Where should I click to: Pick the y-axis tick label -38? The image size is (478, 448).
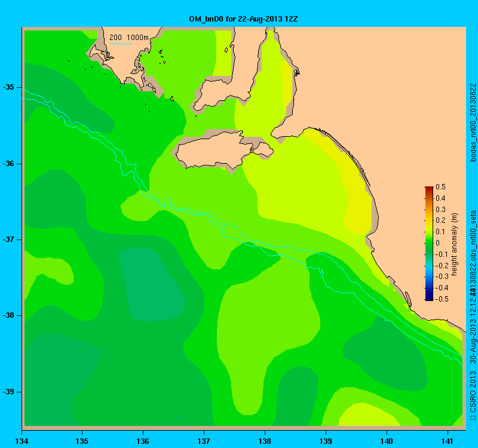click(x=8, y=315)
